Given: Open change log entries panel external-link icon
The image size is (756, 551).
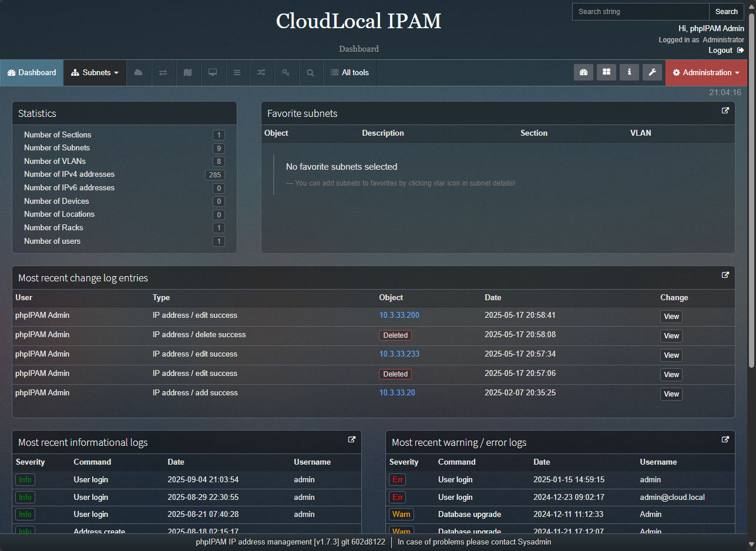Looking at the screenshot, I should click(x=725, y=275).
